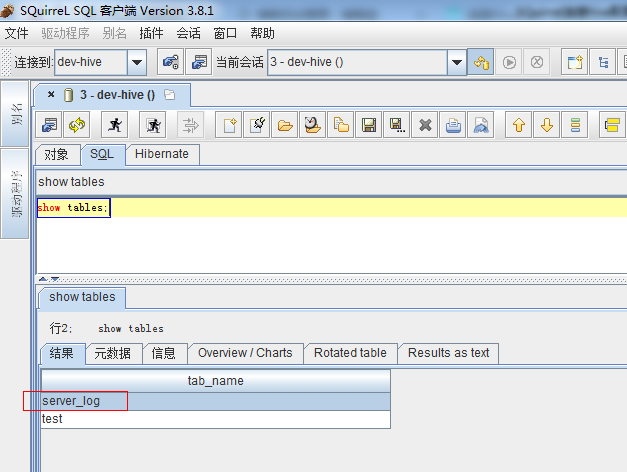Select the test result row
The height and width of the screenshot is (472, 627).
[216, 419]
